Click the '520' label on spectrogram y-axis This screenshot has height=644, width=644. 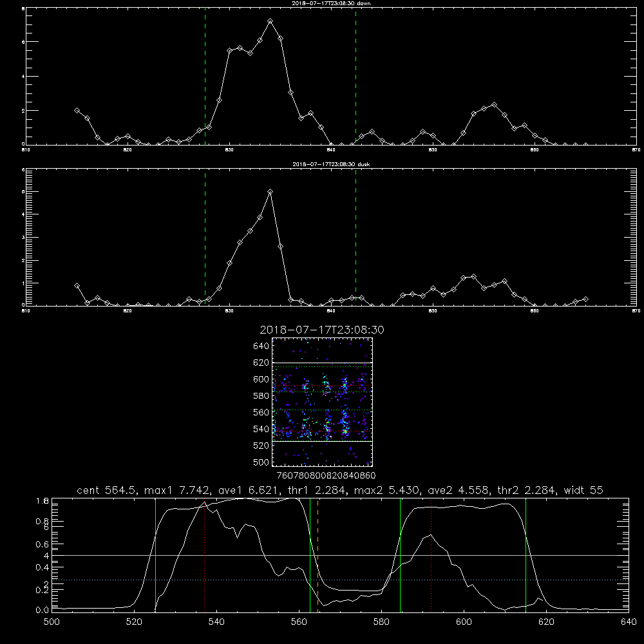click(261, 446)
